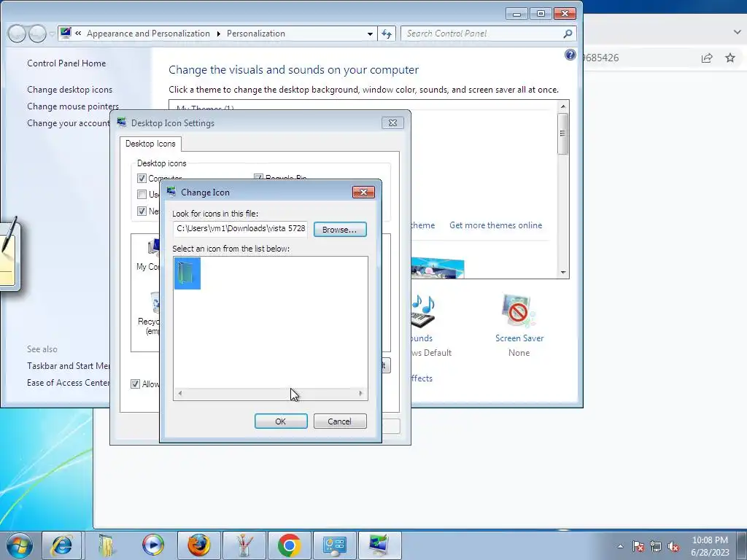
Task: Open Control Panel Home link
Action: [x=66, y=63]
